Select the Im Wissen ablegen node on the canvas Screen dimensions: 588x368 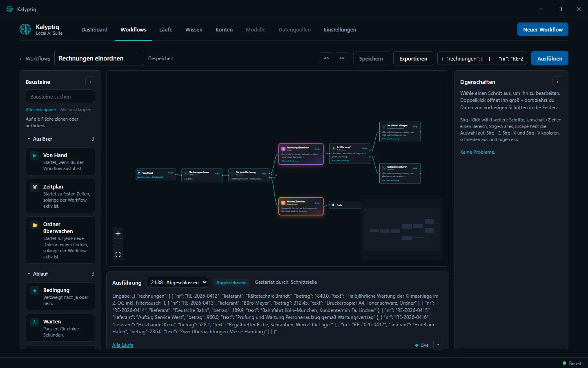(400, 132)
